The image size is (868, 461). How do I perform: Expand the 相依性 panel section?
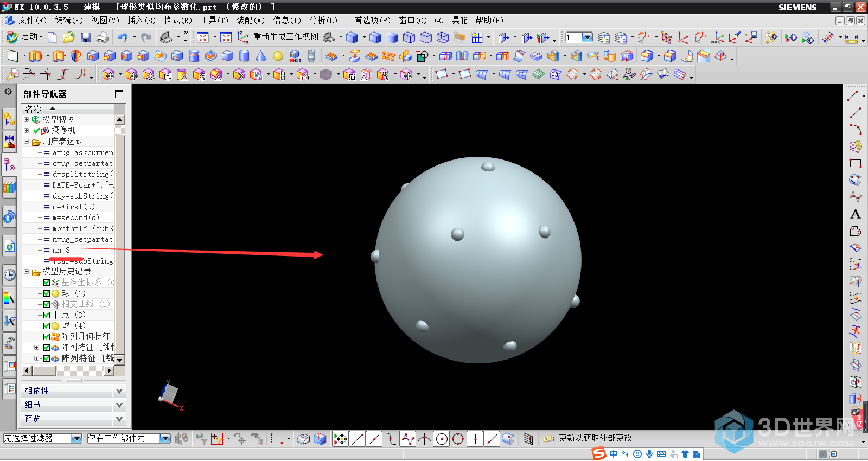pyautogui.click(x=119, y=390)
